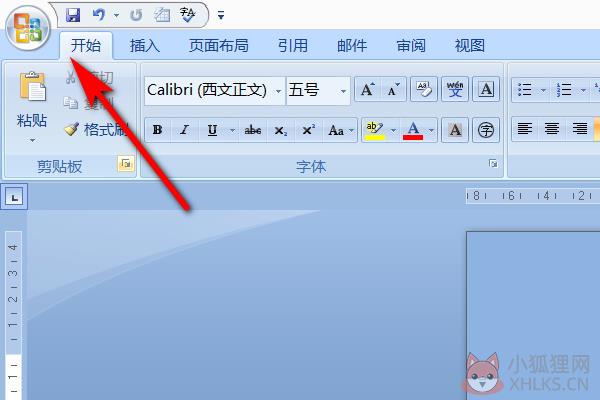
Task: Open enclosed character (字) tool
Action: click(486, 130)
